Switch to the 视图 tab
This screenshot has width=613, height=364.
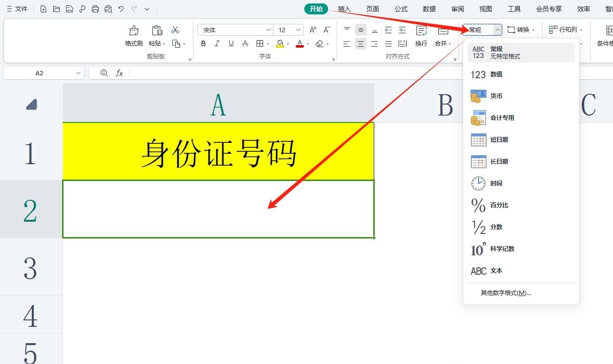[486, 9]
